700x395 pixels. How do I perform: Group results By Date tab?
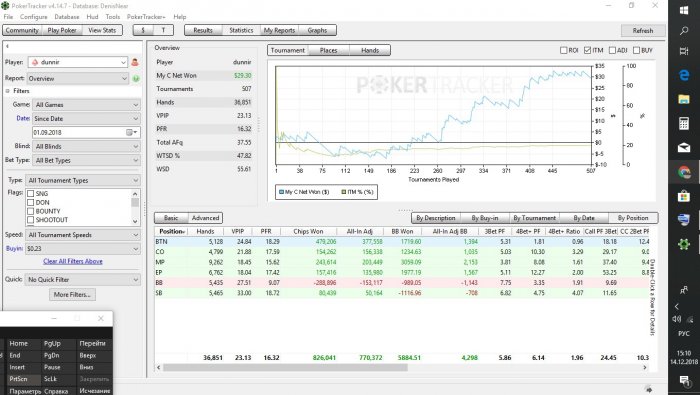click(x=584, y=218)
